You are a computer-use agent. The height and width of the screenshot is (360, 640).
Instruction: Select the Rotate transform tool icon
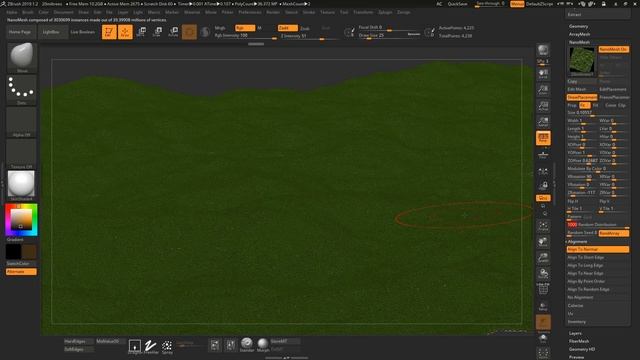click(173, 32)
